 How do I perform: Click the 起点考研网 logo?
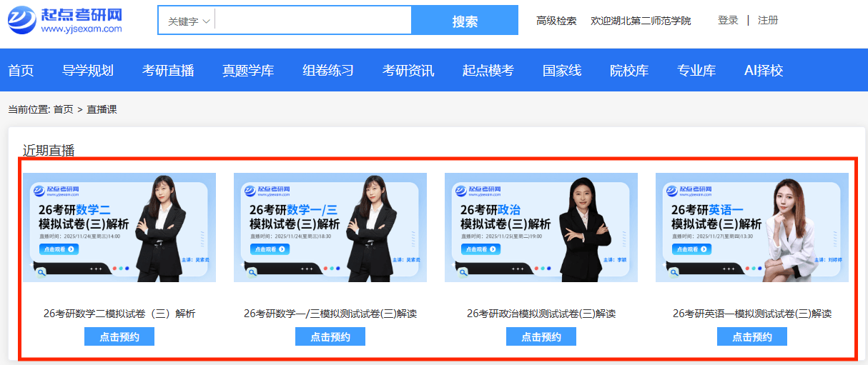[65, 21]
